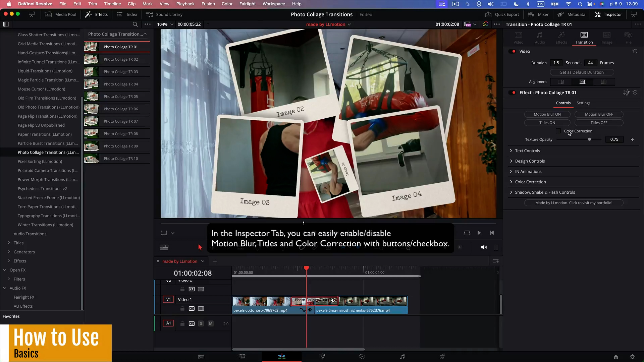Open the Mixer panel

click(538, 14)
